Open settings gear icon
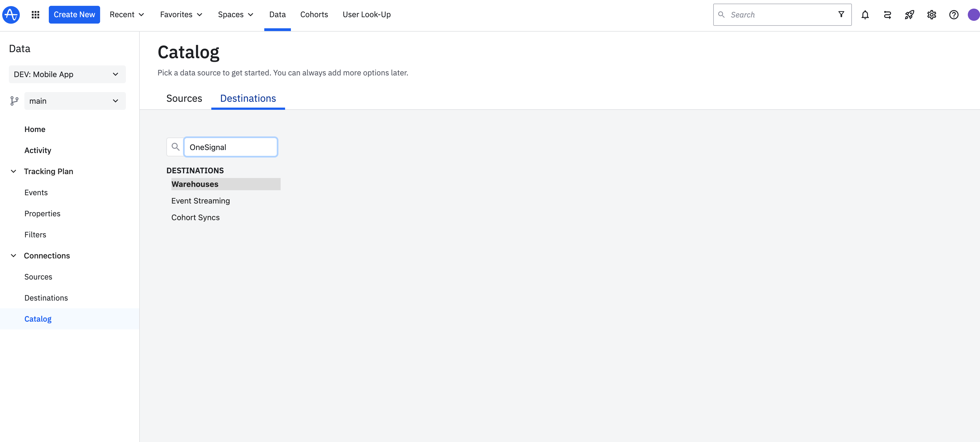 [x=931, y=15]
